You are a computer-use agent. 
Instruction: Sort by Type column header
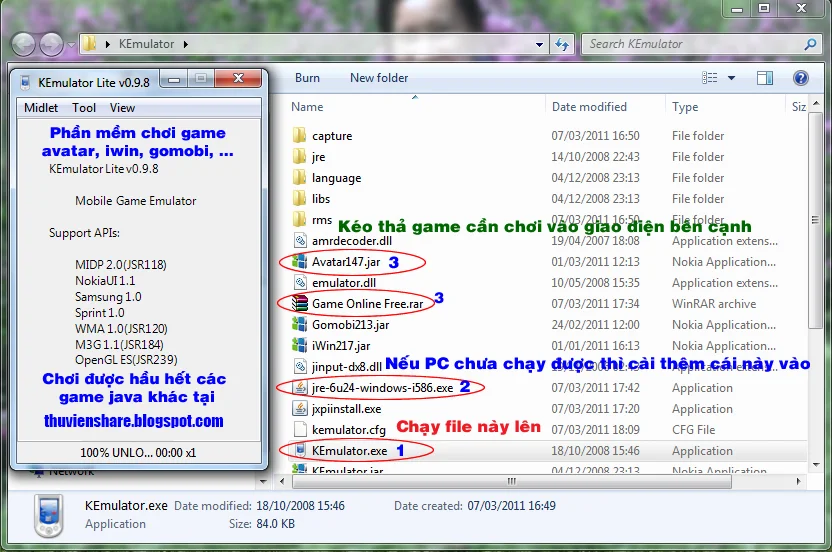(685, 107)
